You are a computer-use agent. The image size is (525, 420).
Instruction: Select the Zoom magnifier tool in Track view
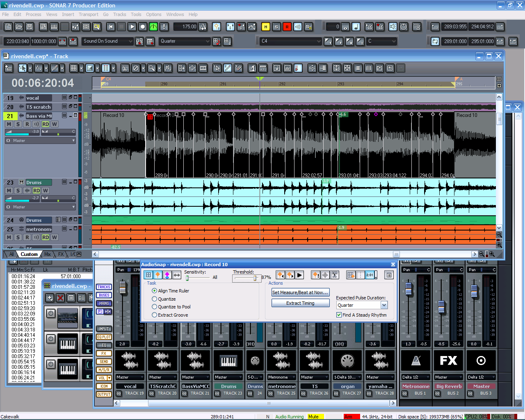tap(151, 68)
